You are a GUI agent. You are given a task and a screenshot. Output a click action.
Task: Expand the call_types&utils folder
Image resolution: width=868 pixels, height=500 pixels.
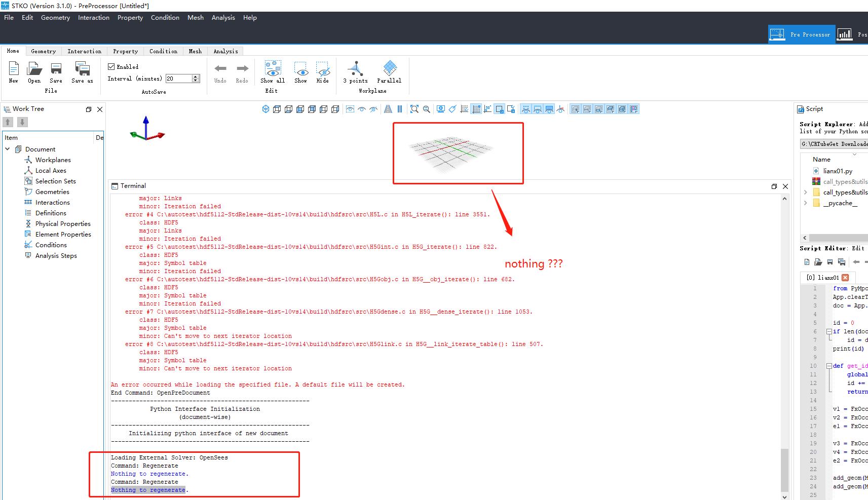click(805, 193)
